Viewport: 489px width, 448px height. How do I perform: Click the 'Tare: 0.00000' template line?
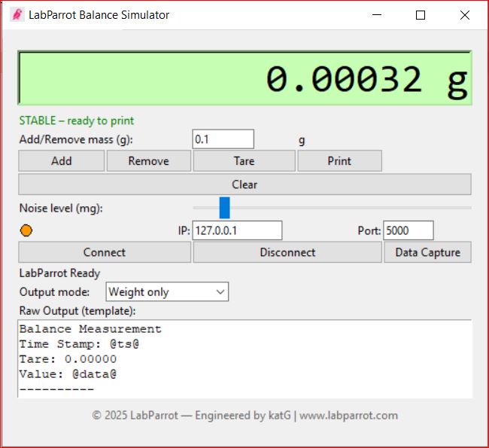(68, 359)
